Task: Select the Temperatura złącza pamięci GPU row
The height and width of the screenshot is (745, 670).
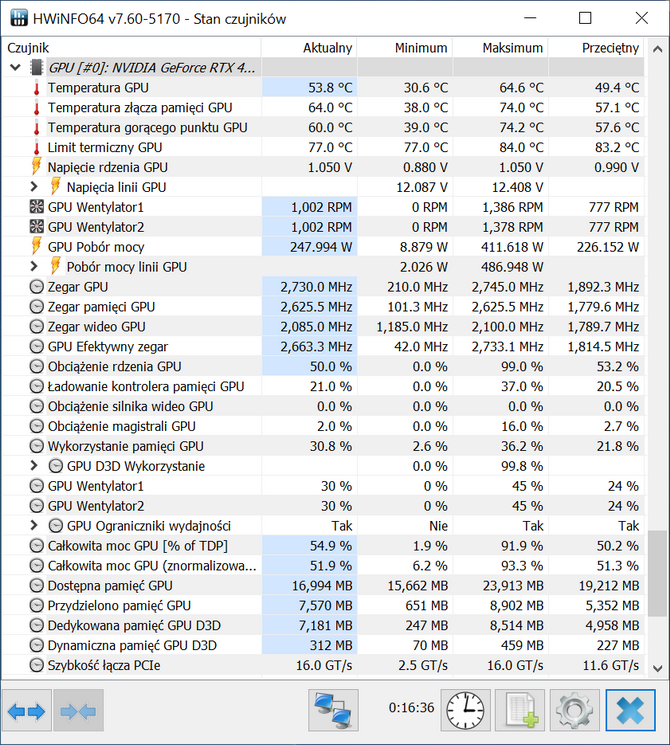Action: point(323,108)
